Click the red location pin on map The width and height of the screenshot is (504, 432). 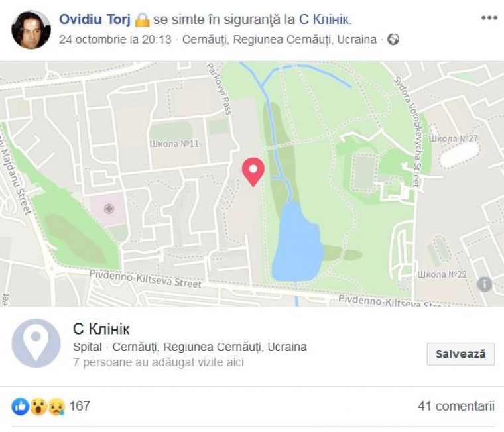(x=253, y=172)
